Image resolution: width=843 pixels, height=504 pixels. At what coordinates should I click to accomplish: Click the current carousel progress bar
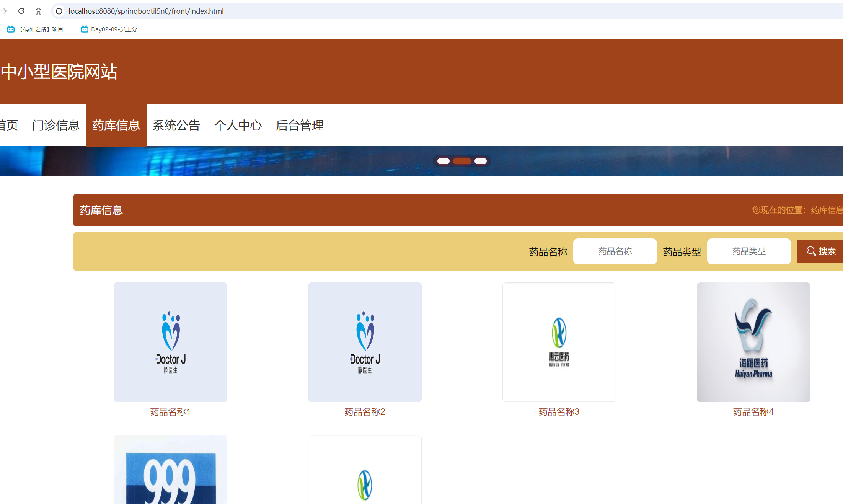(461, 161)
